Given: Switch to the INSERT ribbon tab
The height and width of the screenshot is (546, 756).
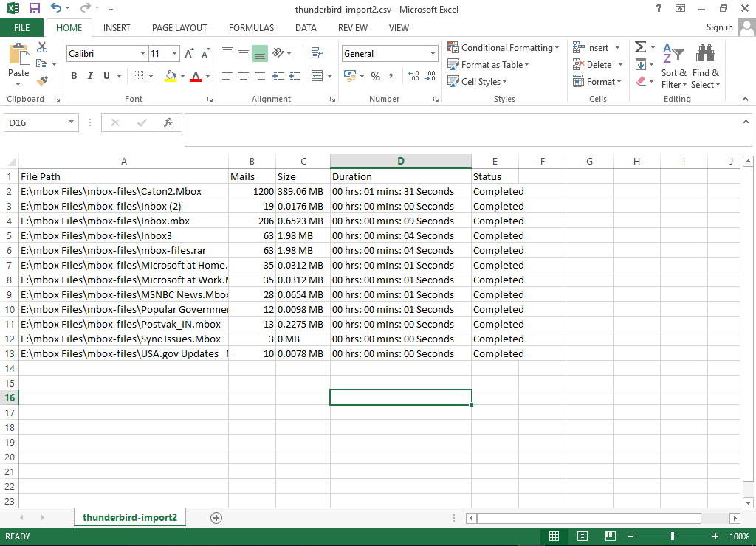Looking at the screenshot, I should coord(117,28).
